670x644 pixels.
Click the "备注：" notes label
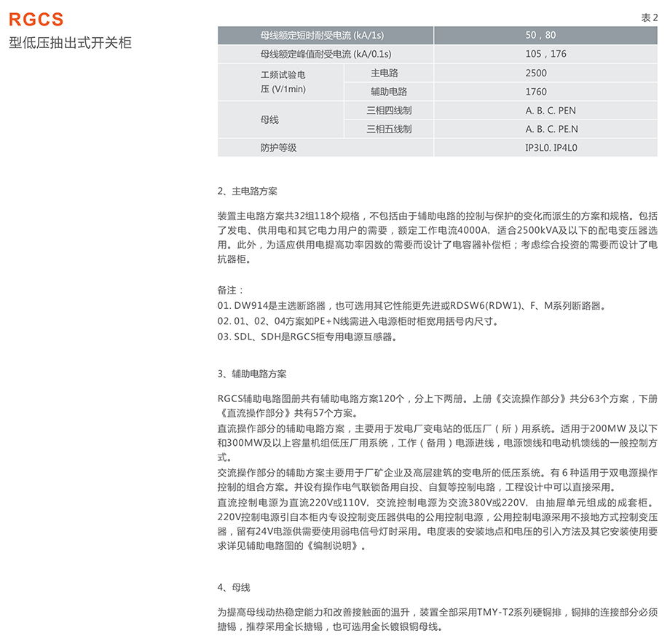(232, 289)
